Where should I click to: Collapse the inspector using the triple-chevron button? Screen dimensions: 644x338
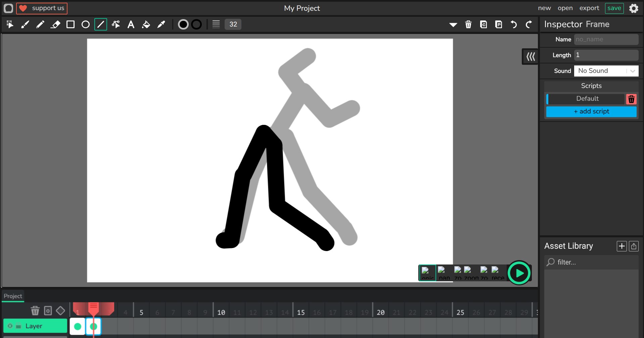click(531, 56)
